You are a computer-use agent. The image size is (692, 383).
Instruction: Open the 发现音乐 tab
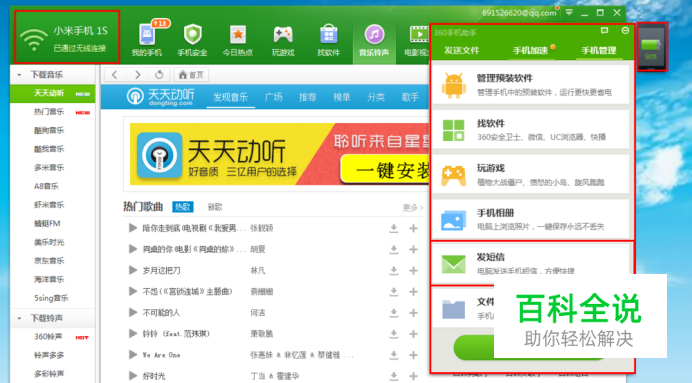click(230, 97)
